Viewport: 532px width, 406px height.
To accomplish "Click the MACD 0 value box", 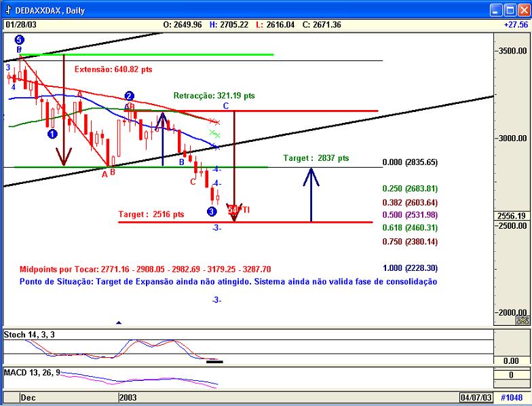I will tap(511, 375).
